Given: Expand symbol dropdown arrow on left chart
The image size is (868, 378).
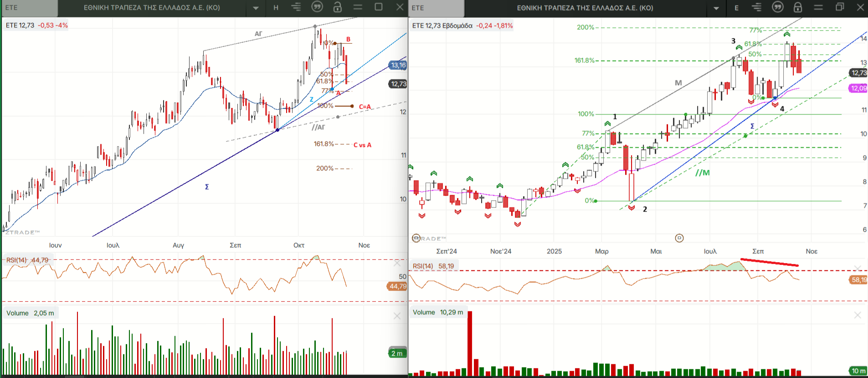Looking at the screenshot, I should [256, 8].
